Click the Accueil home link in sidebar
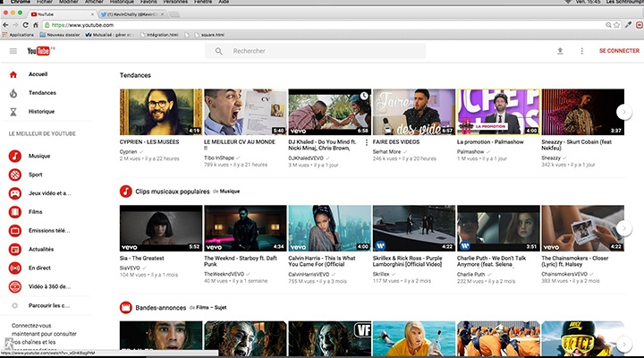This screenshot has width=644, height=358. click(38, 74)
